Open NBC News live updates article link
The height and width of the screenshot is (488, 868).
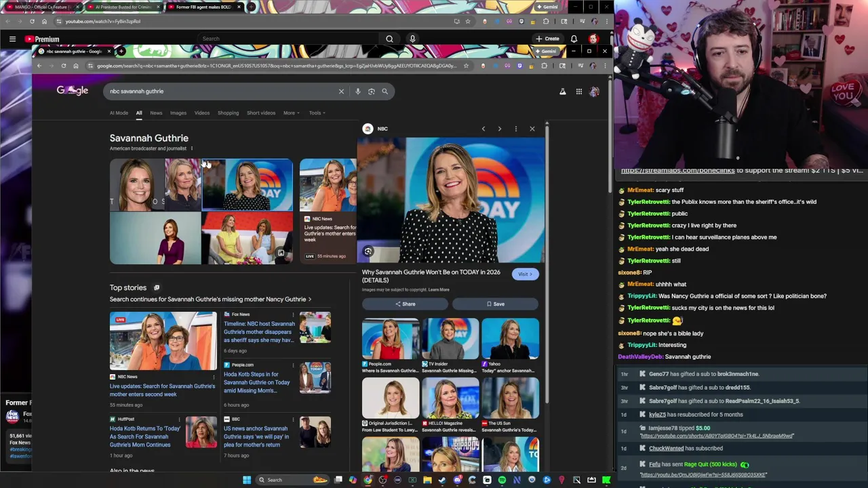click(162, 390)
